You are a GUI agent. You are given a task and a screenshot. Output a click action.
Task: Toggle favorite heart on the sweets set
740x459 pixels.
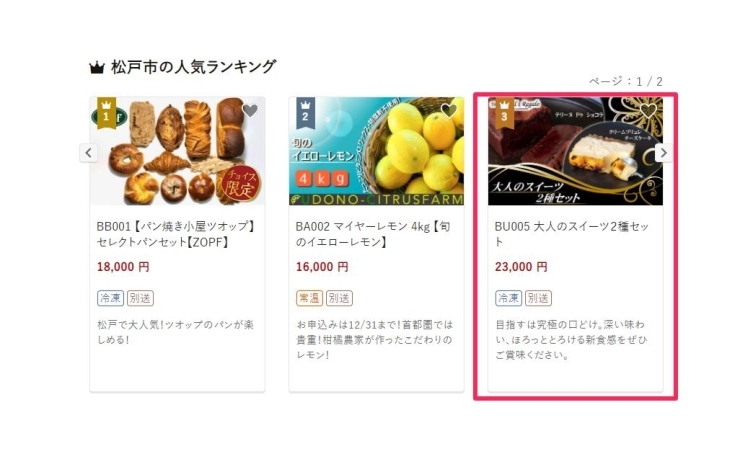(x=648, y=111)
